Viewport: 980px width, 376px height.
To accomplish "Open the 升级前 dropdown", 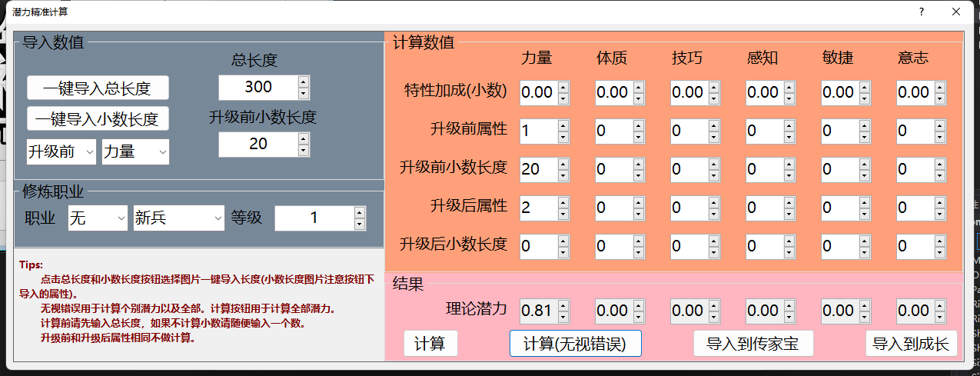I will point(61,152).
